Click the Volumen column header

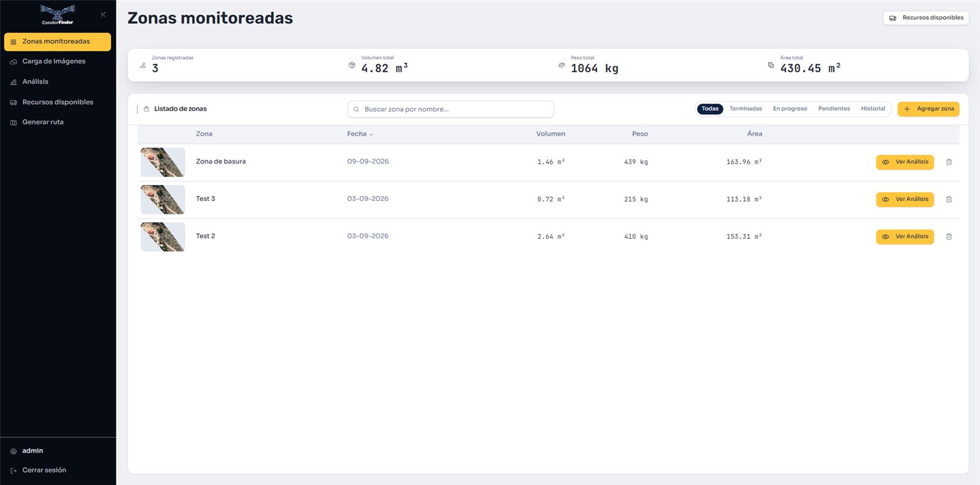[551, 134]
